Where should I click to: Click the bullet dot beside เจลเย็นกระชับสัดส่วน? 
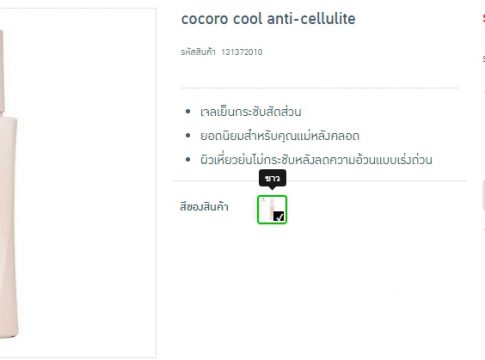pos(188,112)
